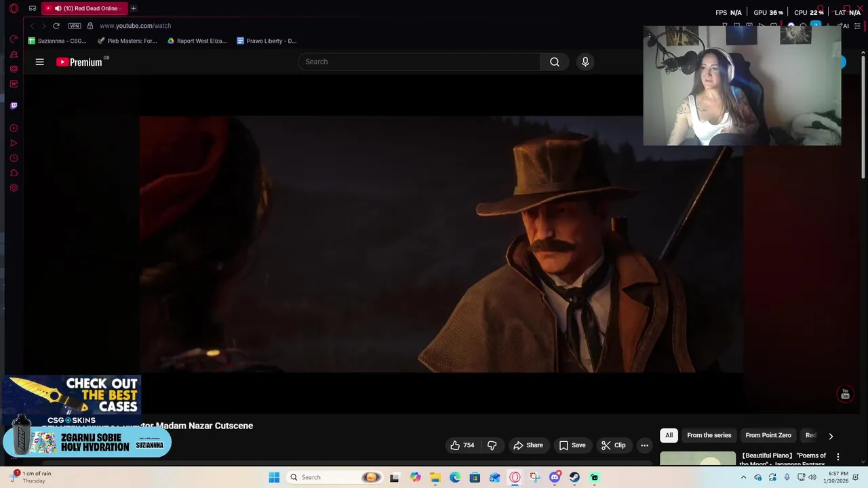Open Settings gear icon in Opera sidebar
The image size is (868, 488).
coord(14,188)
